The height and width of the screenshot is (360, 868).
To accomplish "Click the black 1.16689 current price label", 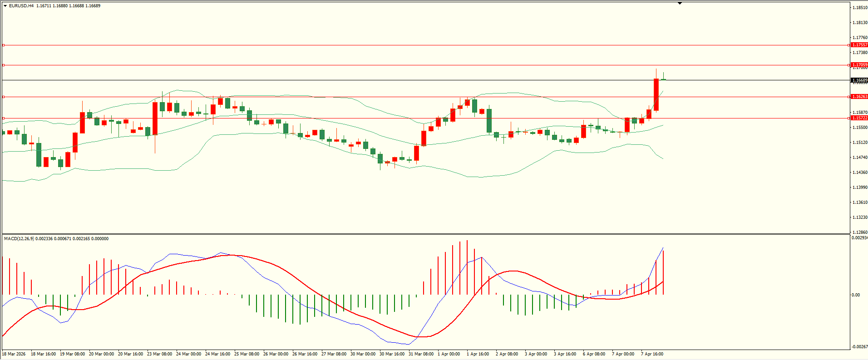I will point(859,80).
